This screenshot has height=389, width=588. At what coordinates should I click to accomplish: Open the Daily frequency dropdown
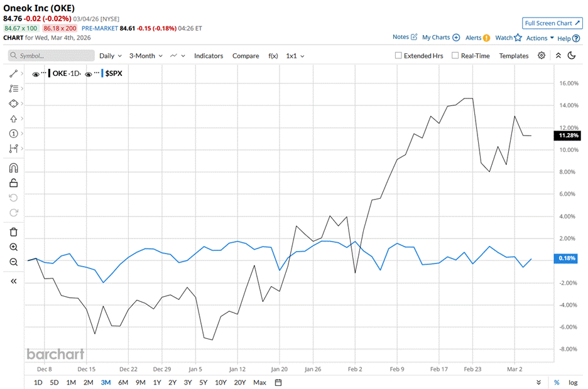[x=110, y=56]
